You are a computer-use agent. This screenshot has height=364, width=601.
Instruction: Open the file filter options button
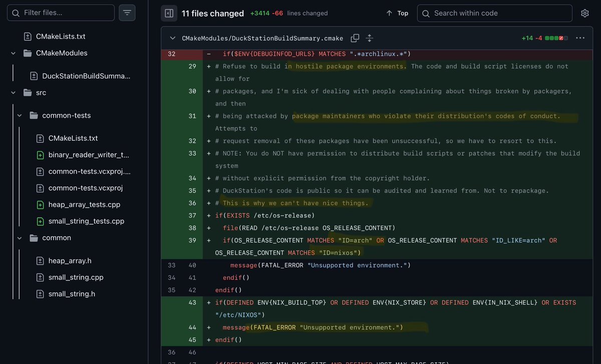click(127, 13)
